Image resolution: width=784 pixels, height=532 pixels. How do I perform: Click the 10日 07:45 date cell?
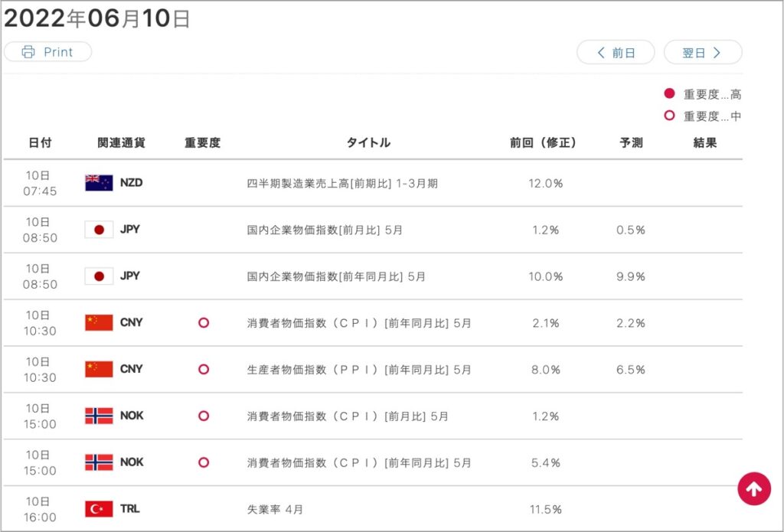pyautogui.click(x=40, y=183)
